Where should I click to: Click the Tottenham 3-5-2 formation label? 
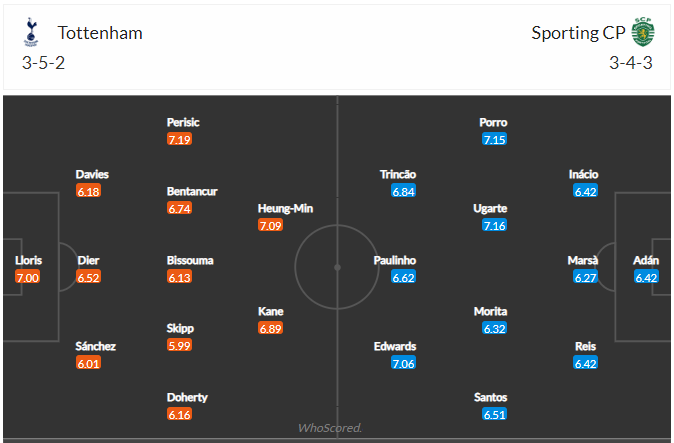[x=43, y=63]
